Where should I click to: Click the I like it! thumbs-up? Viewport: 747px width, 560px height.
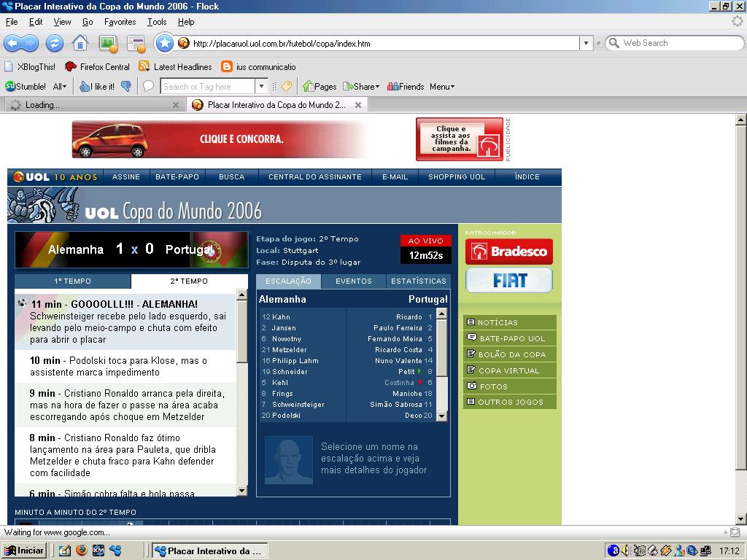pyautogui.click(x=97, y=86)
